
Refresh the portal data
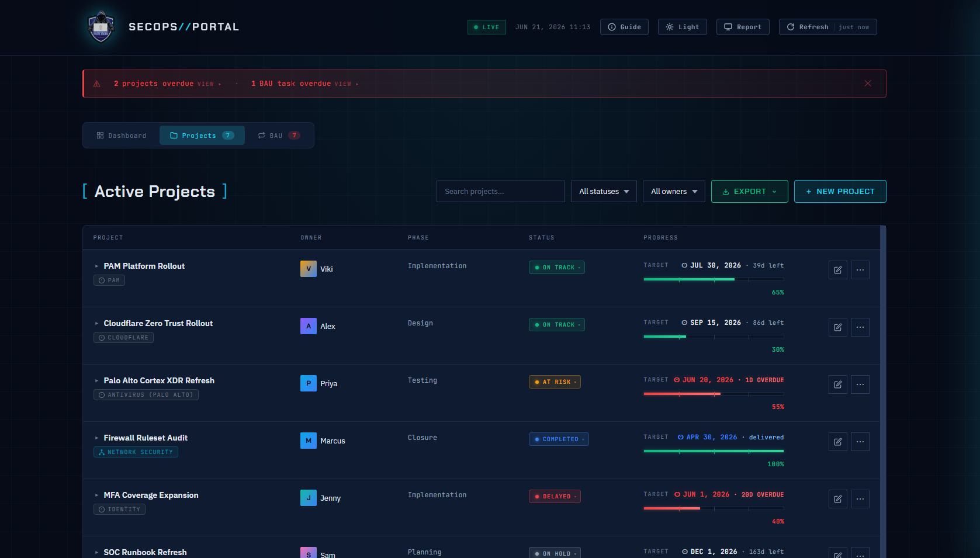827,27
